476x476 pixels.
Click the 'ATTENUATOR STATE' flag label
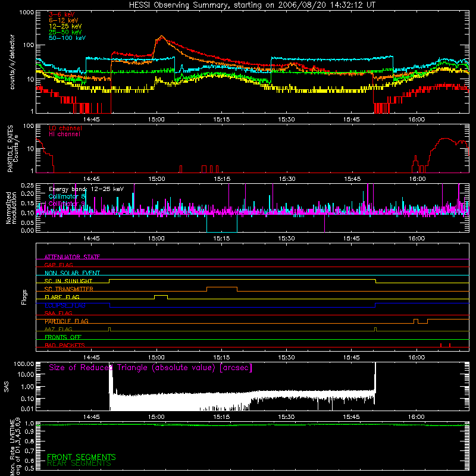coord(72,257)
